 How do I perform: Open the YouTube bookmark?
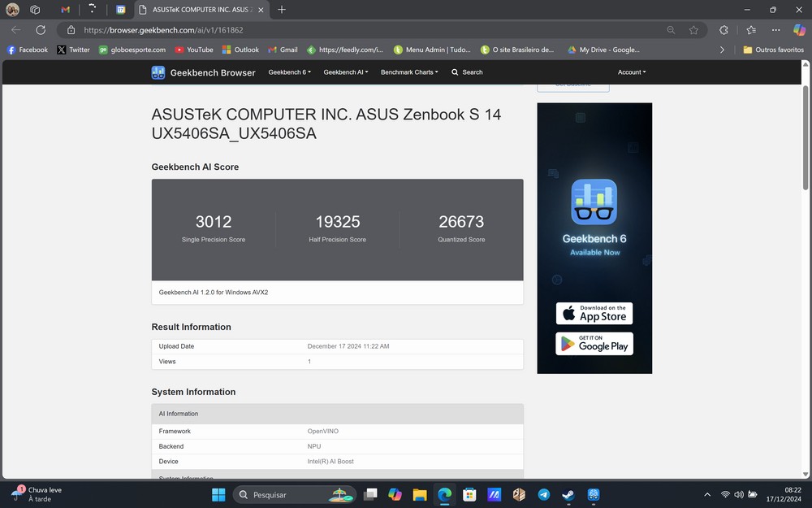[194, 50]
